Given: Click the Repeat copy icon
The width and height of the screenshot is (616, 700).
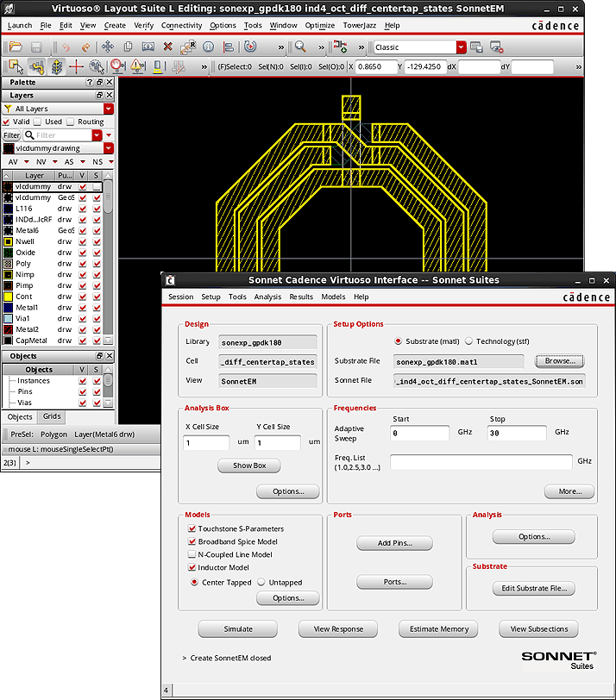Looking at the screenshot, I should 188,47.
